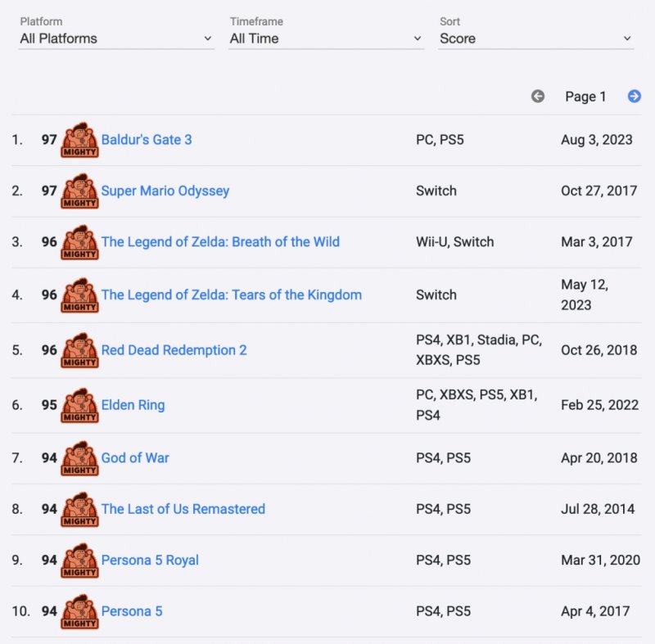Open the Elden Ring review page

[x=133, y=405]
